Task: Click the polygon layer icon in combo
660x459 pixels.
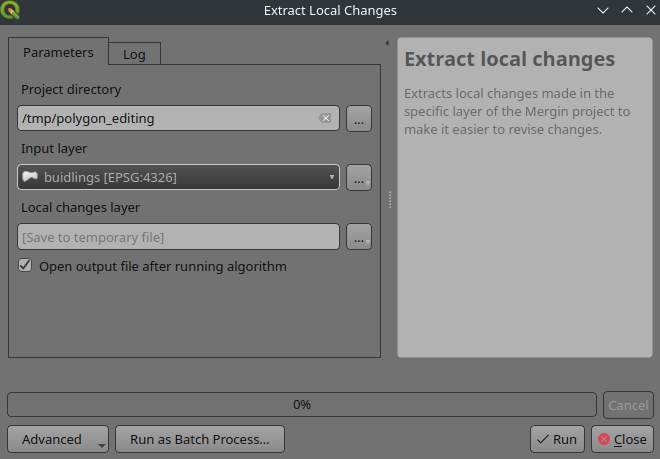Action: pyautogui.click(x=30, y=177)
